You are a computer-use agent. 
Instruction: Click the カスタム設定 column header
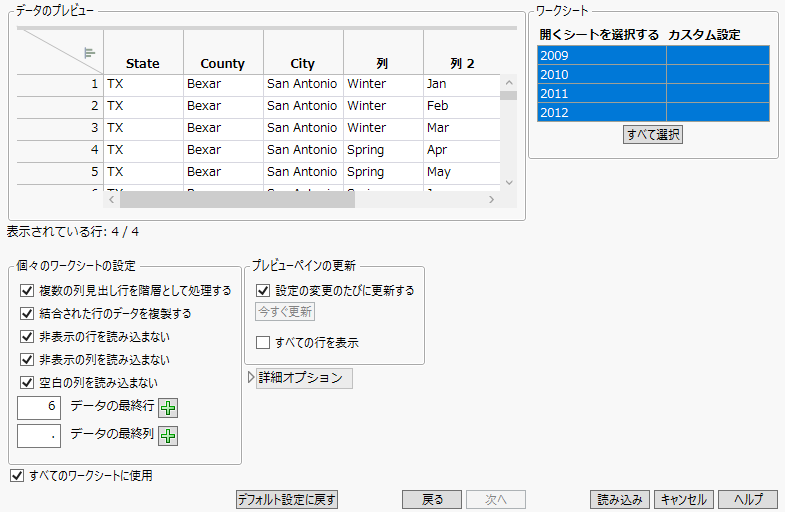coord(704,35)
